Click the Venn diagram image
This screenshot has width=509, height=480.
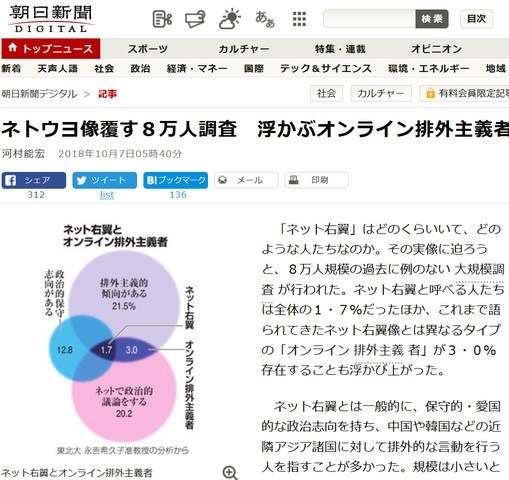pyautogui.click(x=119, y=338)
